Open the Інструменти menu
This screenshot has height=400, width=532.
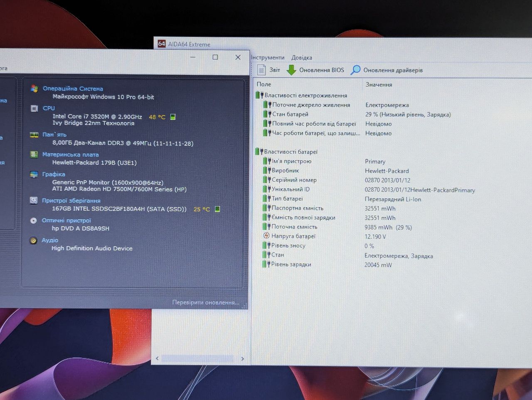[x=268, y=58]
